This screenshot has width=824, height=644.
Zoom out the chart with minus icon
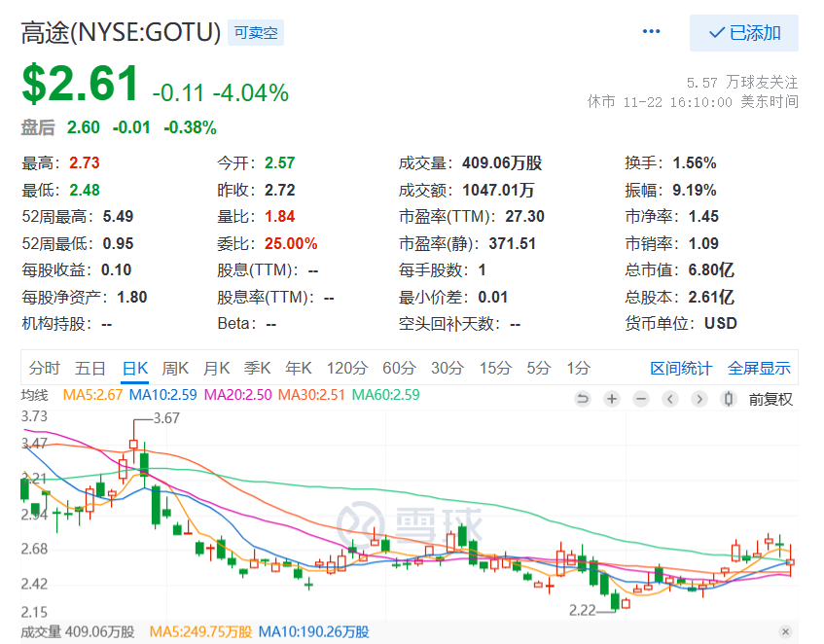(x=641, y=399)
